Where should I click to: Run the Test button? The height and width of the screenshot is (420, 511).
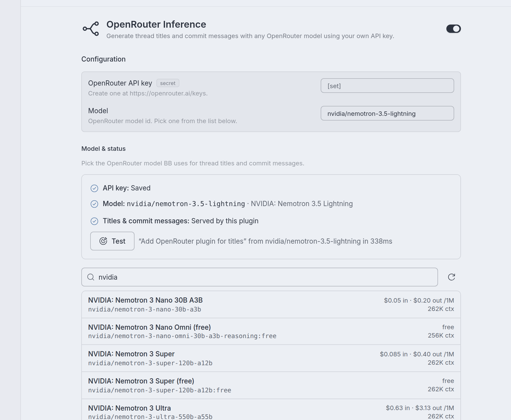112,241
